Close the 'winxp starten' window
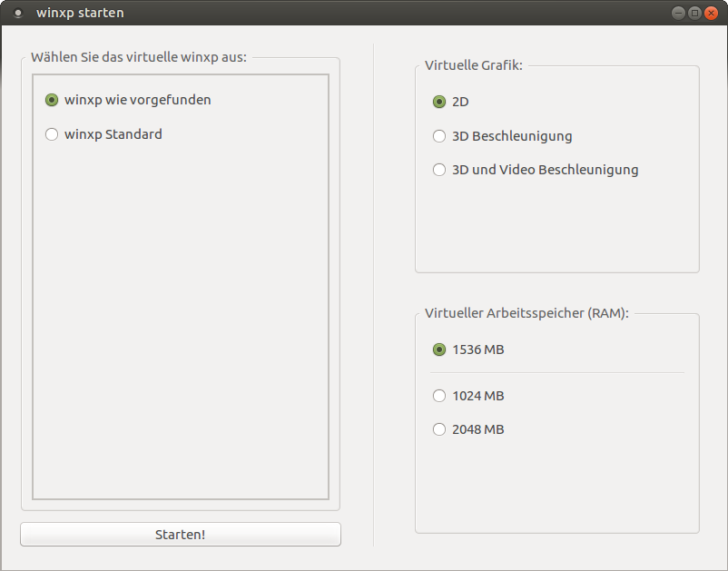Viewport: 728px width, 571px height. tap(711, 13)
